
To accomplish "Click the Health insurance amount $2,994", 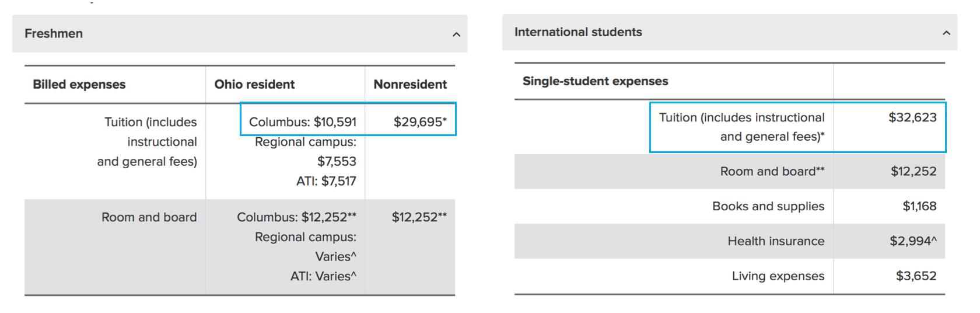I will (x=913, y=241).
